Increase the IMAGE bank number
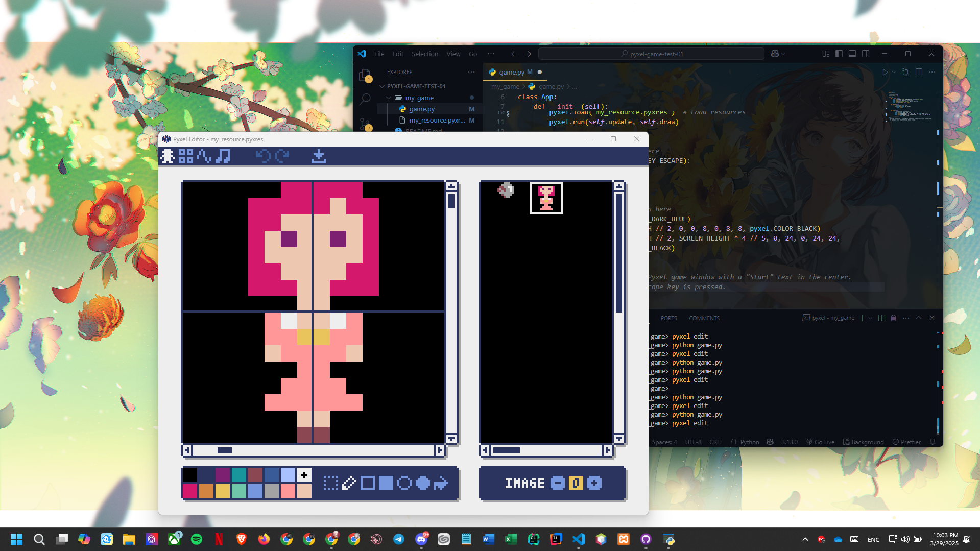This screenshot has height=551, width=980. [x=594, y=483]
